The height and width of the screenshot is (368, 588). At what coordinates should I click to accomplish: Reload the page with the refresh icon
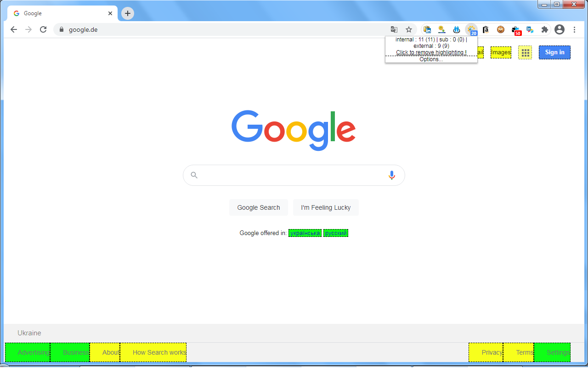click(x=43, y=29)
